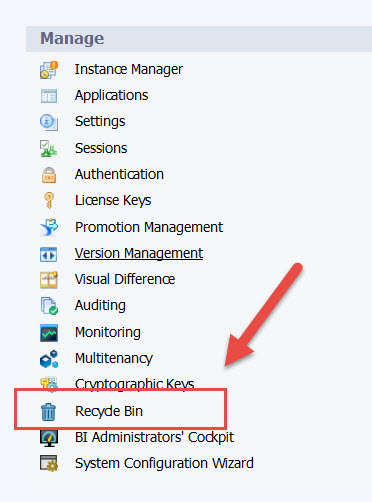The width and height of the screenshot is (372, 502).
Task: Click the Version Management icon
Action: pos(49,254)
